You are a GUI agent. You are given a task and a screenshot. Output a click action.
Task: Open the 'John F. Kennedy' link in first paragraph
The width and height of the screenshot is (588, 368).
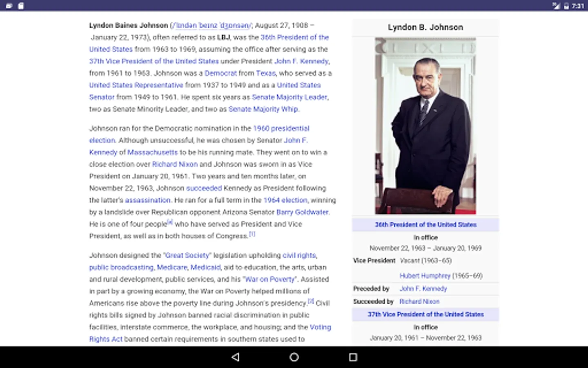[x=301, y=61]
